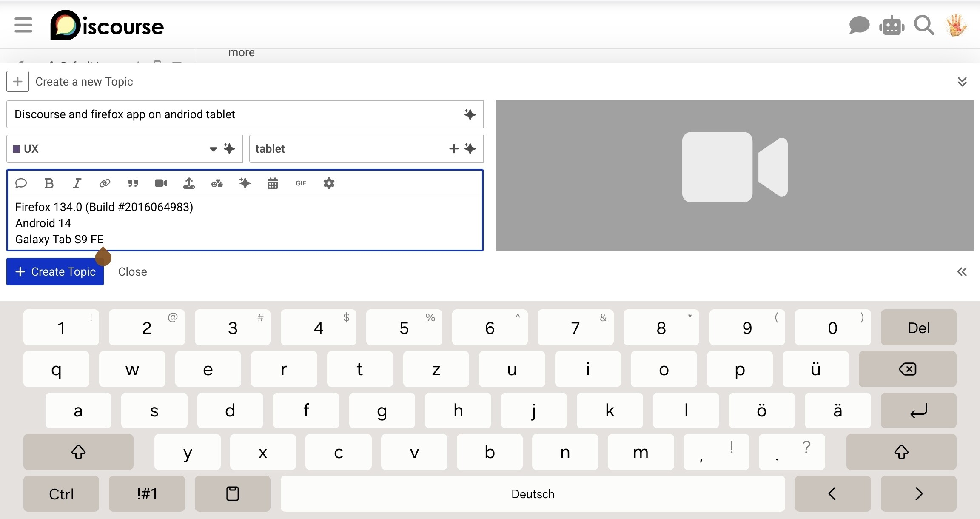
Task: Tap the backspace key
Action: (907, 369)
